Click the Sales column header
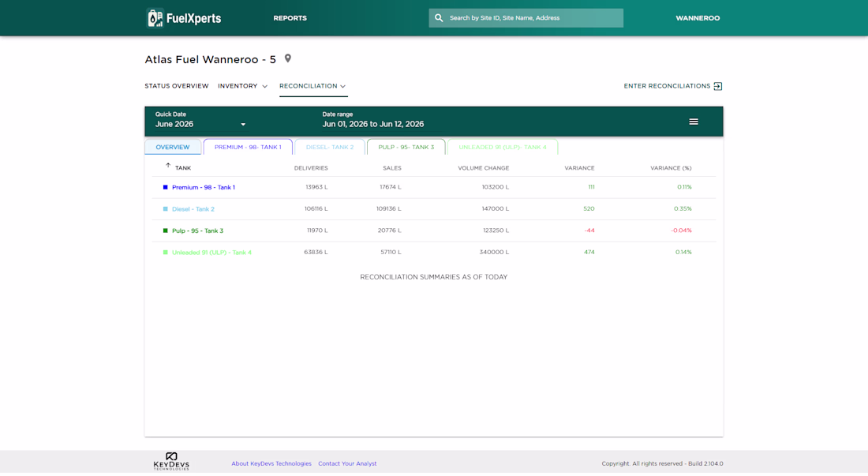This screenshot has width=868, height=476. coord(392,167)
